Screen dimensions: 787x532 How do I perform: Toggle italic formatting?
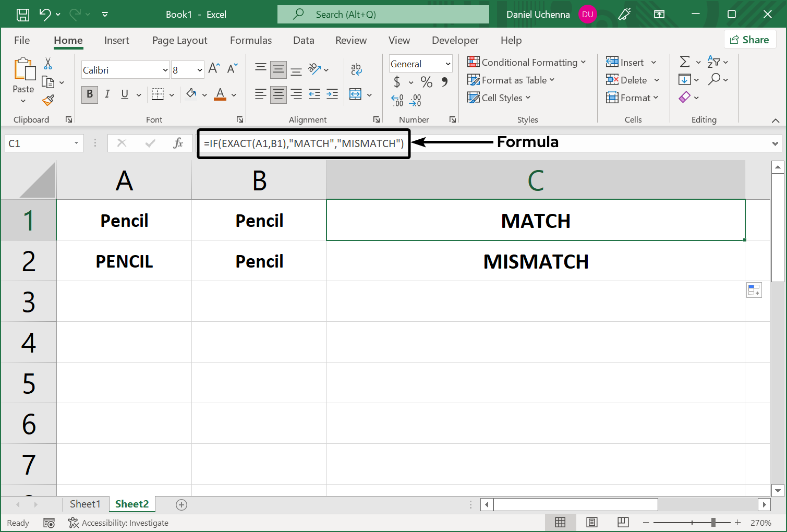tap(107, 94)
